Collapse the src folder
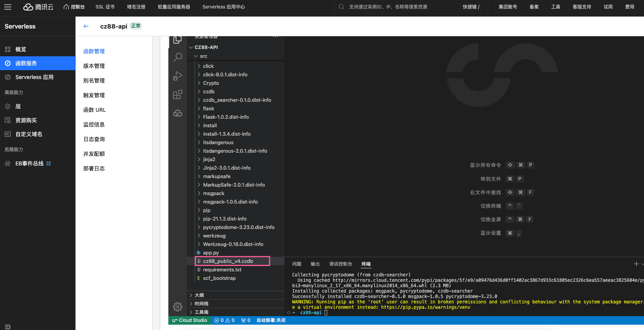 pyautogui.click(x=203, y=56)
